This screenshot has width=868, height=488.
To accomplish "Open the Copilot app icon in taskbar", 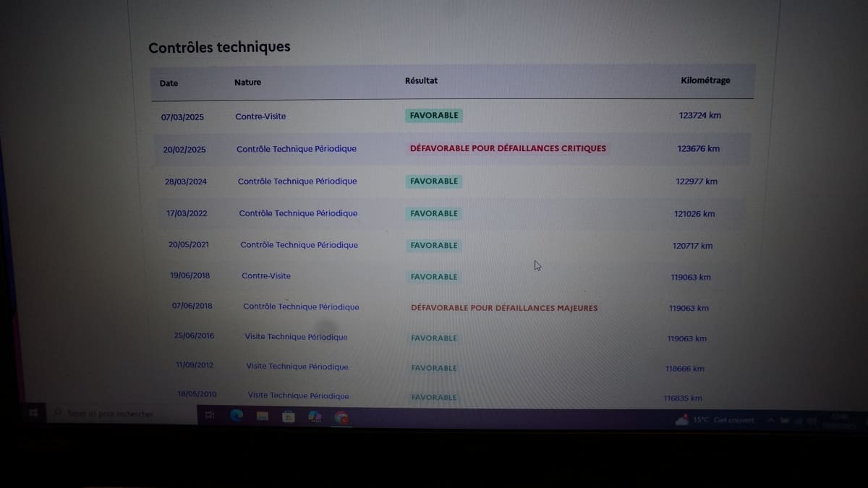I will (315, 416).
